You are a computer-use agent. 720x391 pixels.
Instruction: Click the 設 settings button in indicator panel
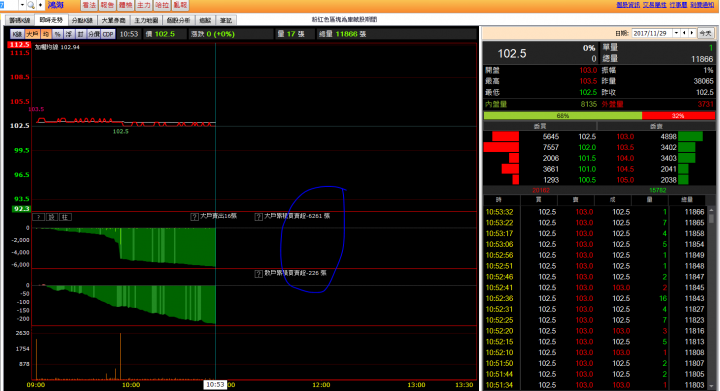click(52, 217)
